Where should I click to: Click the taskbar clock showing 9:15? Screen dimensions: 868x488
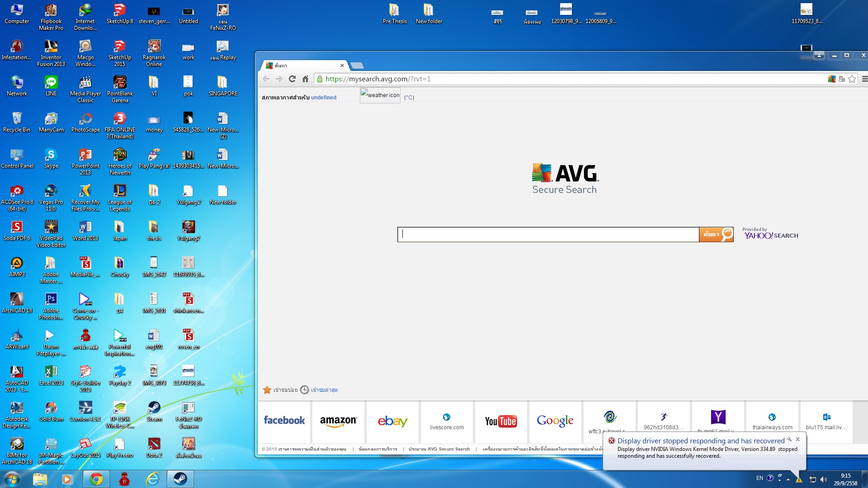coord(845,479)
